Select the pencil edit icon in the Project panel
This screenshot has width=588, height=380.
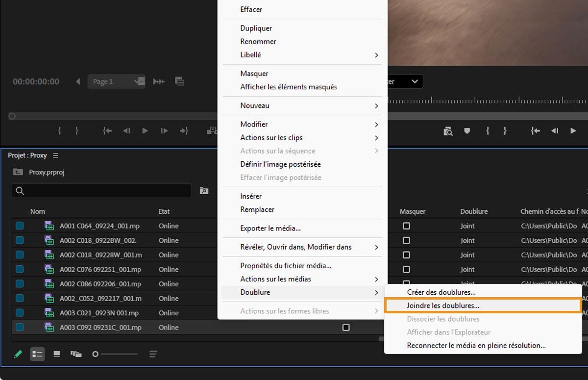[x=18, y=354]
